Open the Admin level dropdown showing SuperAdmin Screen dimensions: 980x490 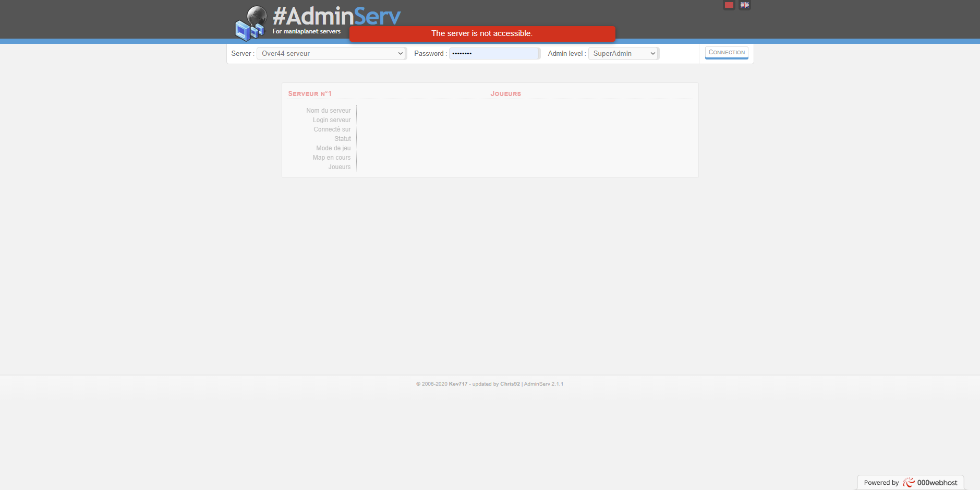[624, 53]
